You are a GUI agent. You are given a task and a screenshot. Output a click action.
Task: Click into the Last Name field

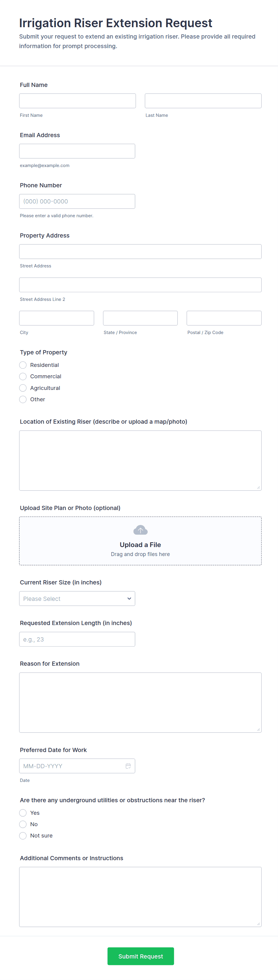(203, 101)
